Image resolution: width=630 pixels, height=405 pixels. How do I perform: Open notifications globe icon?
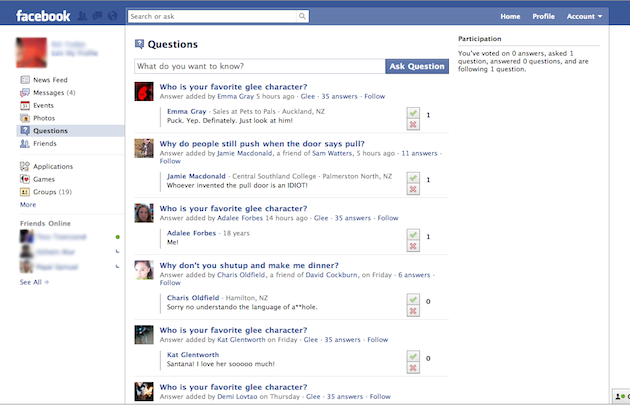tap(112, 16)
